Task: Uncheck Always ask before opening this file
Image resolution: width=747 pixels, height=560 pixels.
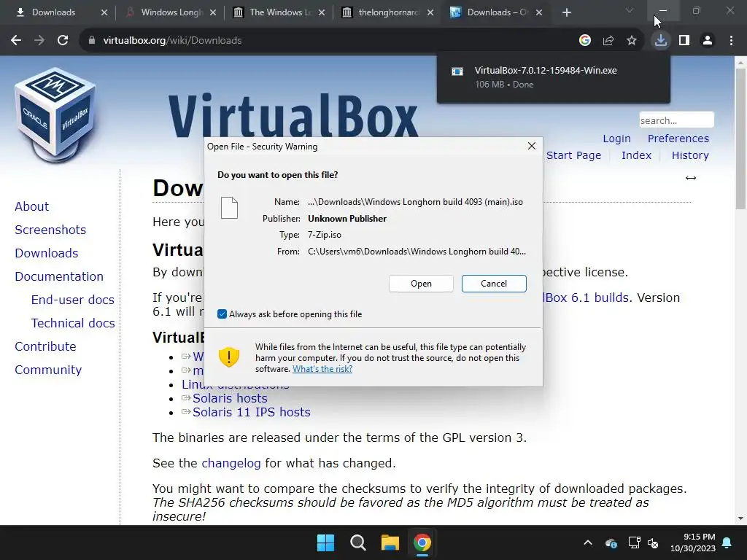Action: click(222, 314)
